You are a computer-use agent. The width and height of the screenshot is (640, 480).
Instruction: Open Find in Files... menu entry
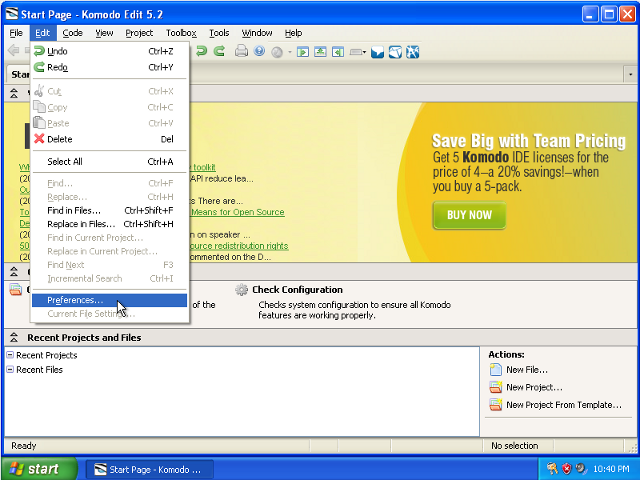109,211
